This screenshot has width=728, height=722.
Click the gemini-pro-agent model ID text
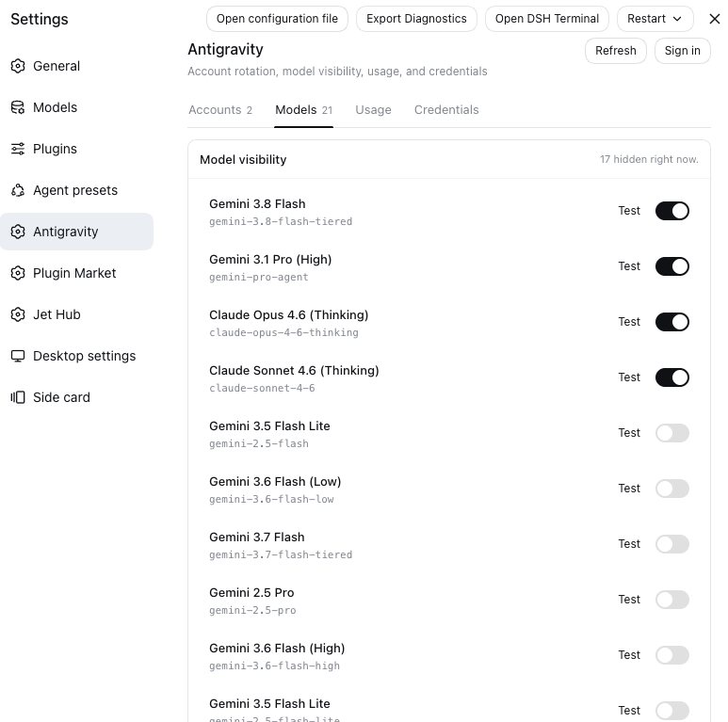(259, 278)
